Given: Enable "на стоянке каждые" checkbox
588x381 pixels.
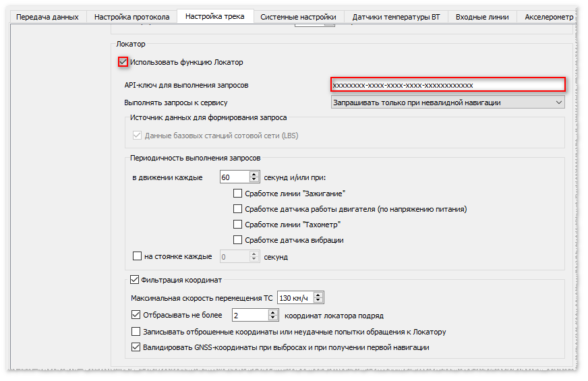Looking at the screenshot, I should tap(137, 256).
